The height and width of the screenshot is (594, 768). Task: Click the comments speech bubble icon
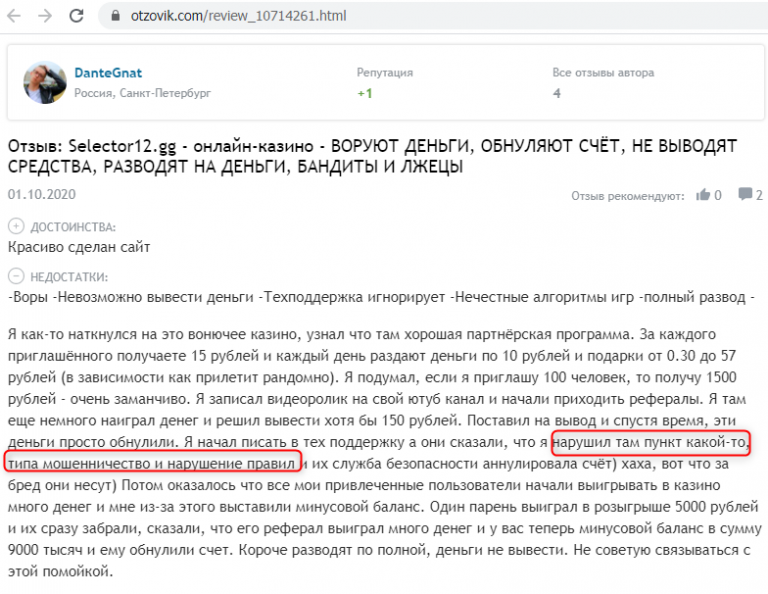pos(745,195)
